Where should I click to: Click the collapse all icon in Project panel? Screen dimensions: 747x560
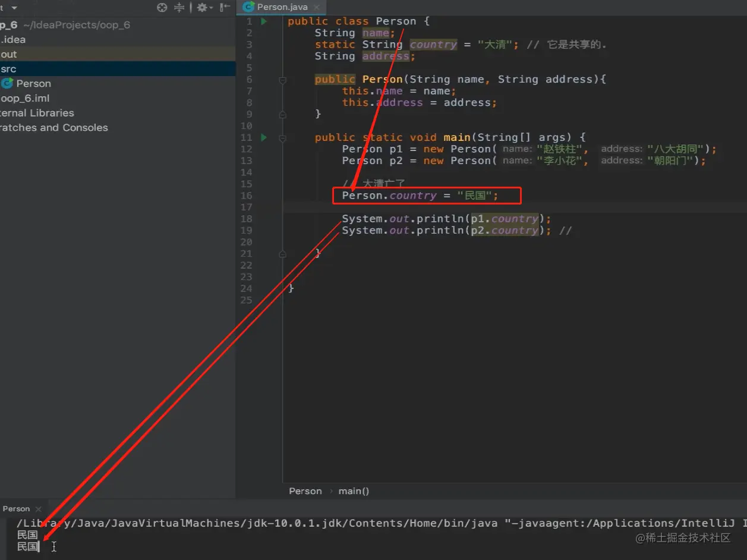(x=179, y=8)
